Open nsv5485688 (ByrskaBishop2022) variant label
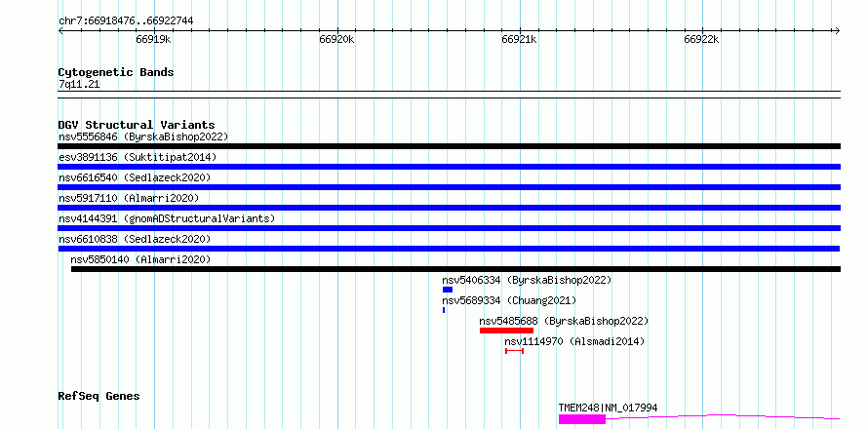The height and width of the screenshot is (429, 868). point(564,321)
